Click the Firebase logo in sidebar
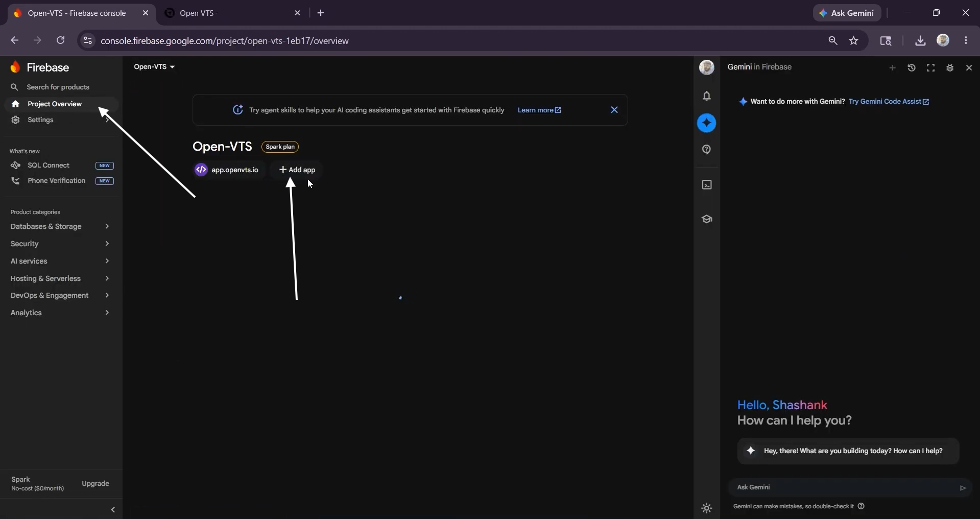 pyautogui.click(x=39, y=67)
